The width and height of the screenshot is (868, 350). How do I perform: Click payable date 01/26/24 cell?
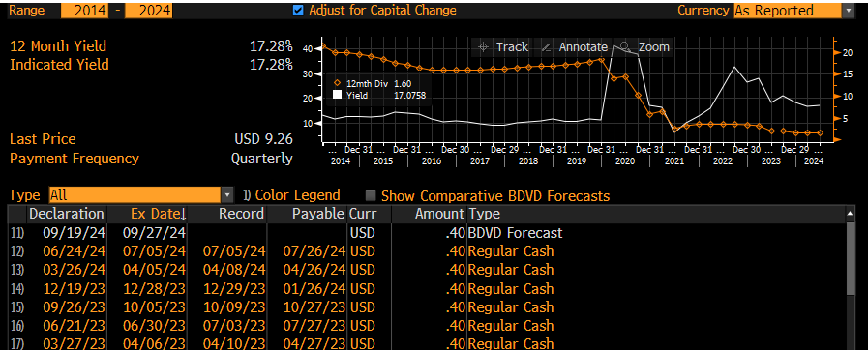(314, 289)
